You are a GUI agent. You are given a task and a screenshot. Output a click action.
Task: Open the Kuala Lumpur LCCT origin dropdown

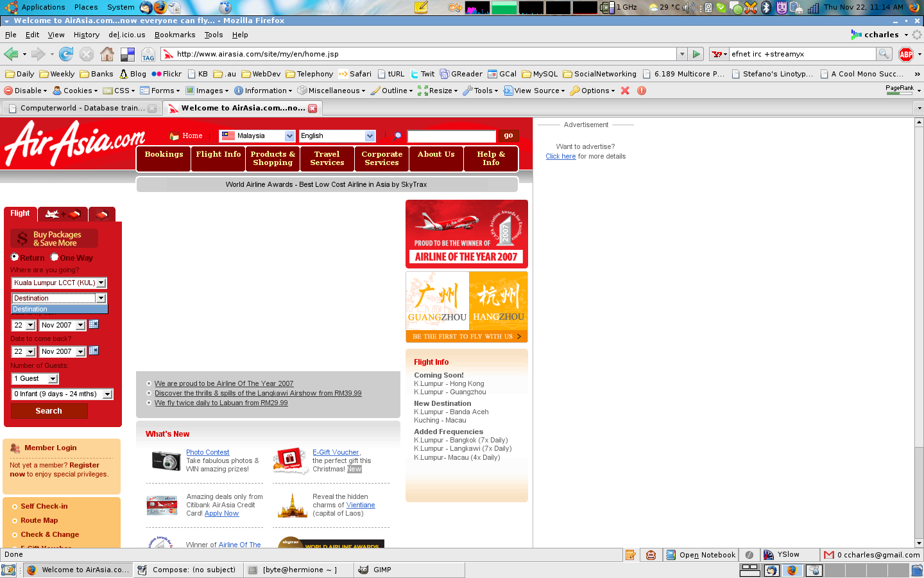point(59,283)
